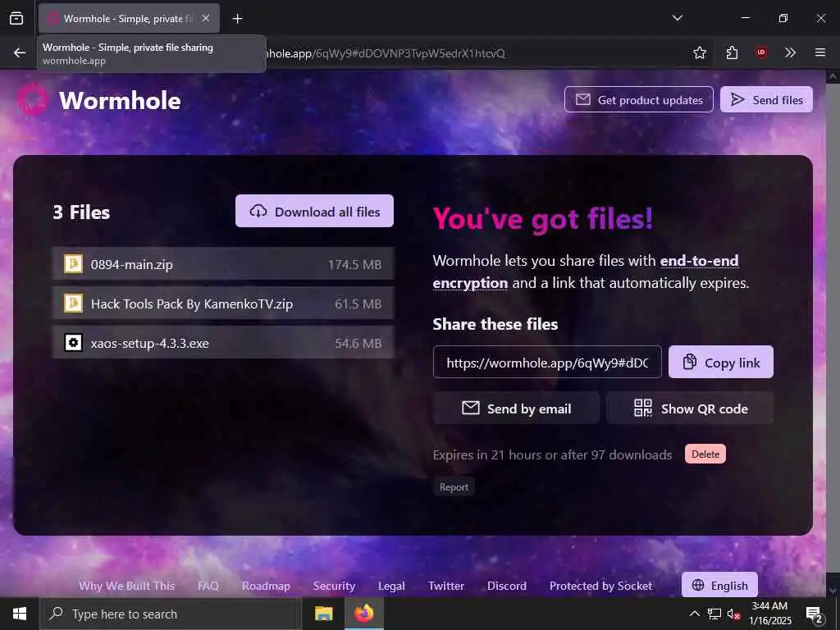The image size is (840, 630).
Task: Open the Extensions puzzle icon
Action: 732,52
